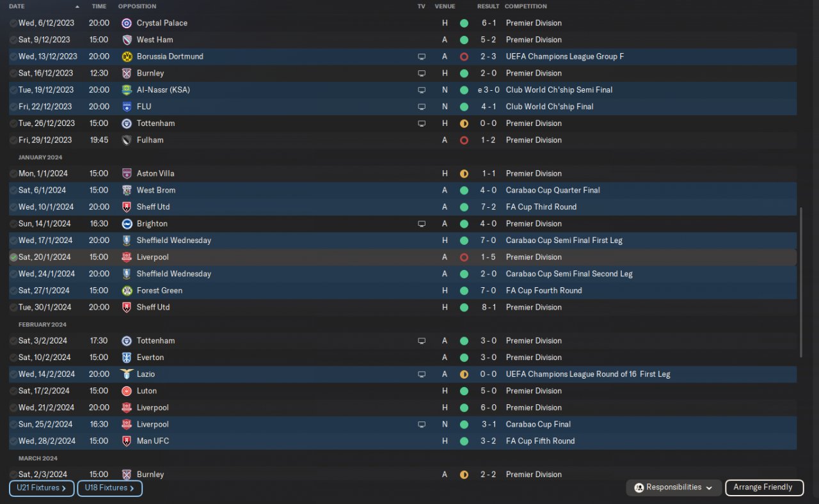The height and width of the screenshot is (504, 819).
Task: Click the TV icon on Tottenham 26/12 match
Action: tap(422, 123)
